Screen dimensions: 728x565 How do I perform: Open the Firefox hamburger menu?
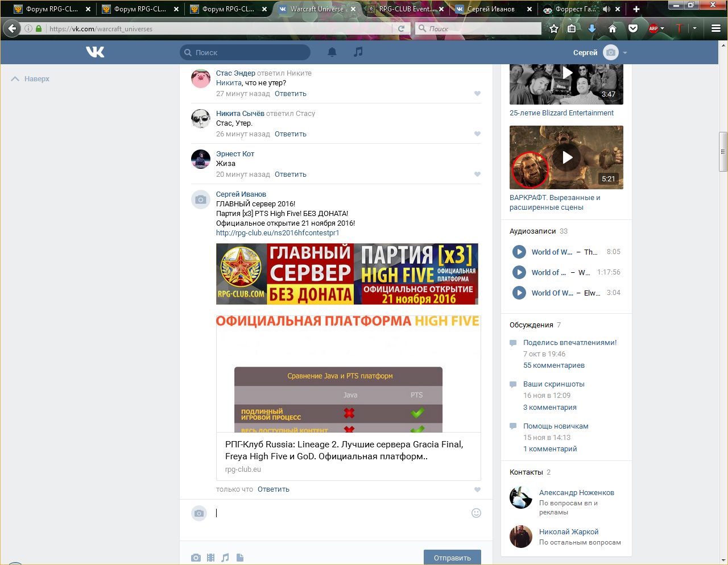[716, 28]
